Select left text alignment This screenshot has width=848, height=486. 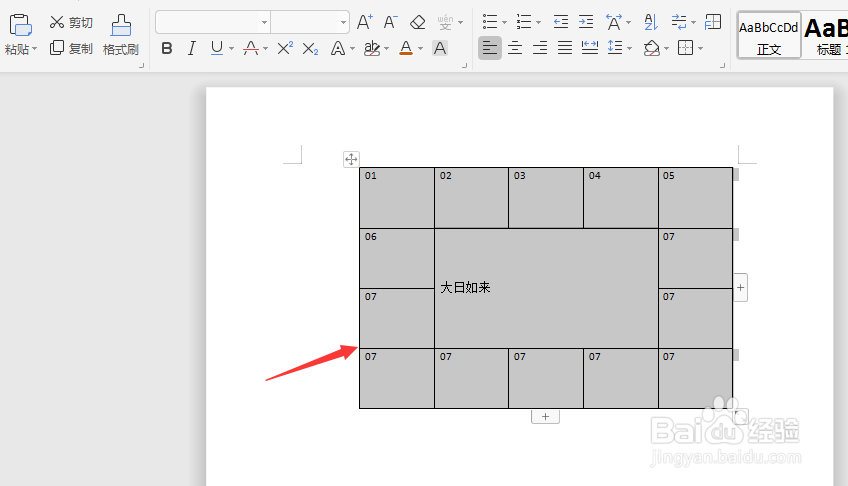(490, 48)
